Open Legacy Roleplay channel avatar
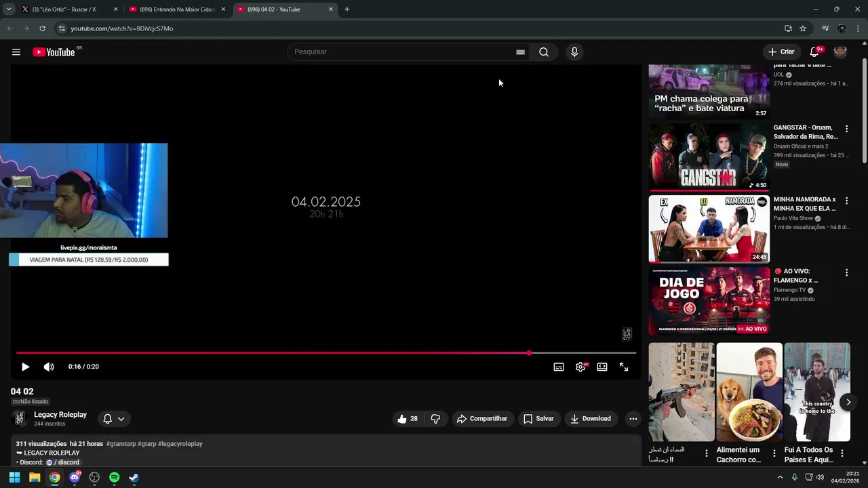The image size is (868, 488). tap(20, 418)
